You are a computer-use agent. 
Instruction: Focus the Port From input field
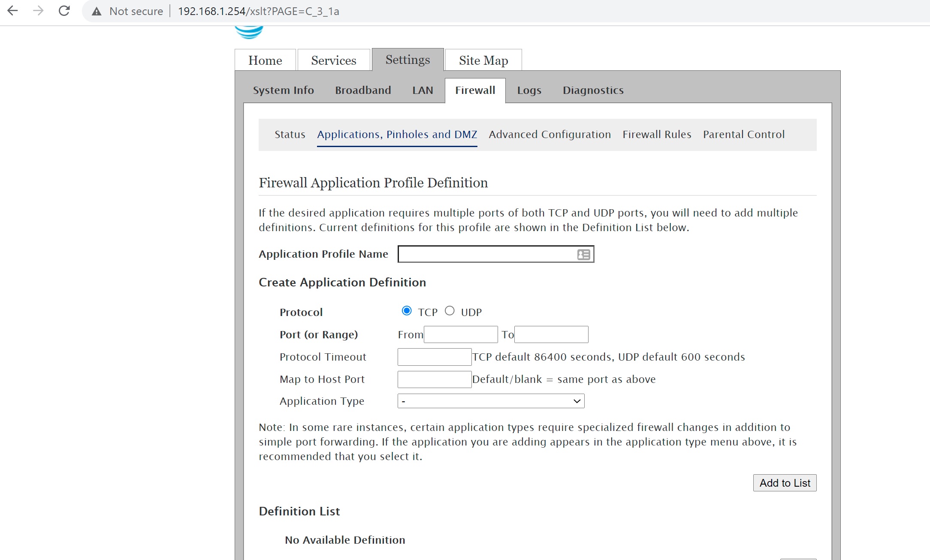click(x=461, y=335)
